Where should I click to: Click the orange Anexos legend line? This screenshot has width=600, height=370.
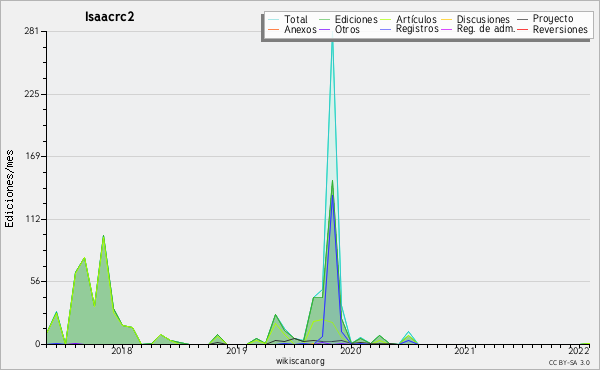pyautogui.click(x=273, y=29)
